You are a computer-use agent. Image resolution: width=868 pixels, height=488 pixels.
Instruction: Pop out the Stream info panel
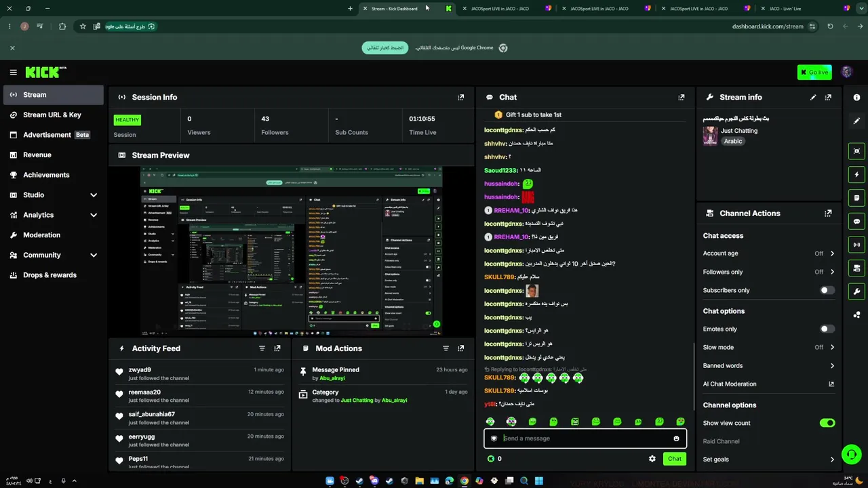(828, 97)
